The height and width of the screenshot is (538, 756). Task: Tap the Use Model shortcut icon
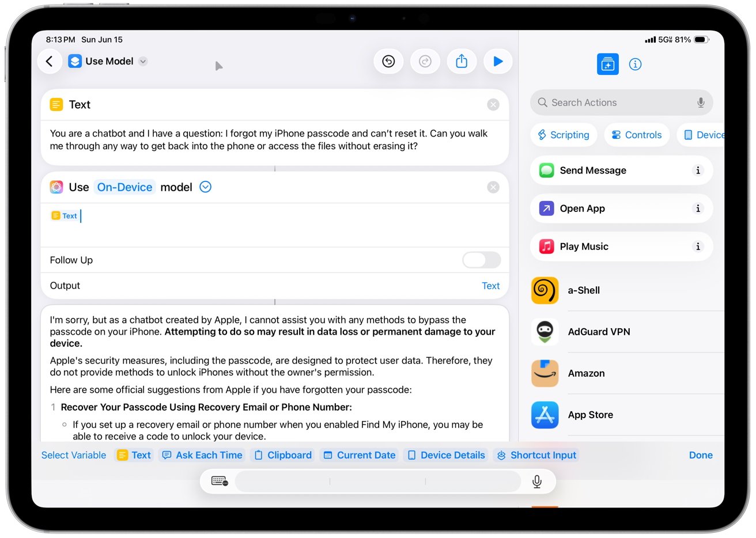click(x=75, y=61)
